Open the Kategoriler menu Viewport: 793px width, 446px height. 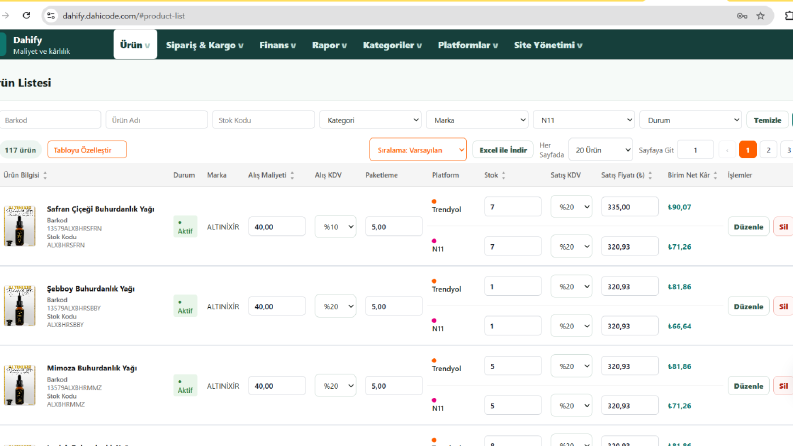(x=392, y=45)
